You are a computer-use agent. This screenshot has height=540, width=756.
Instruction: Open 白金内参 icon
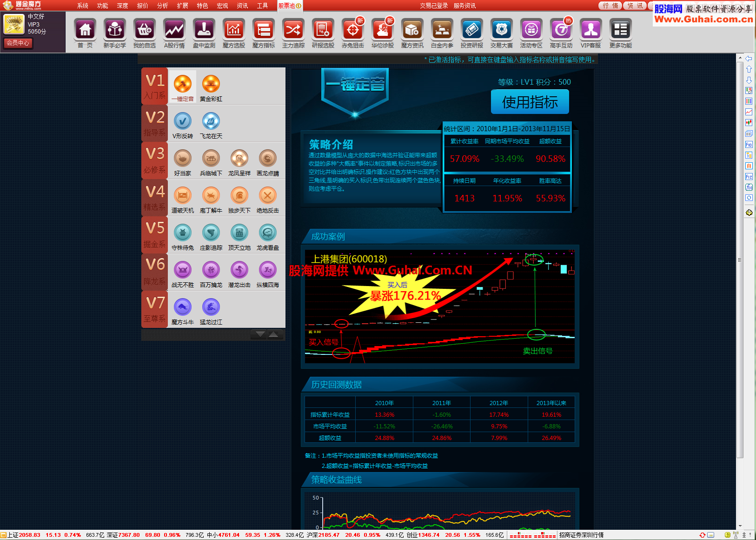[442, 33]
